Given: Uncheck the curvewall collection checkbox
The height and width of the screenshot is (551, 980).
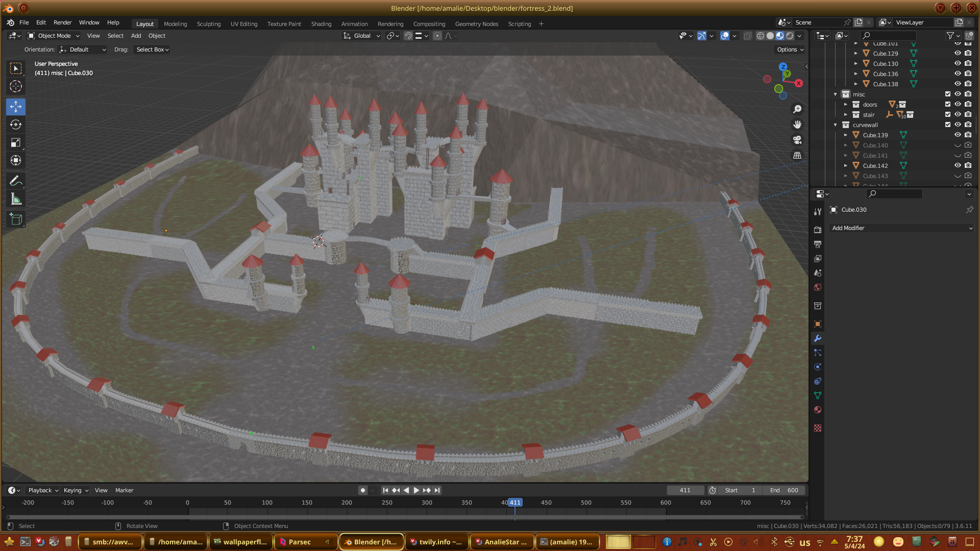Looking at the screenshot, I should point(948,124).
